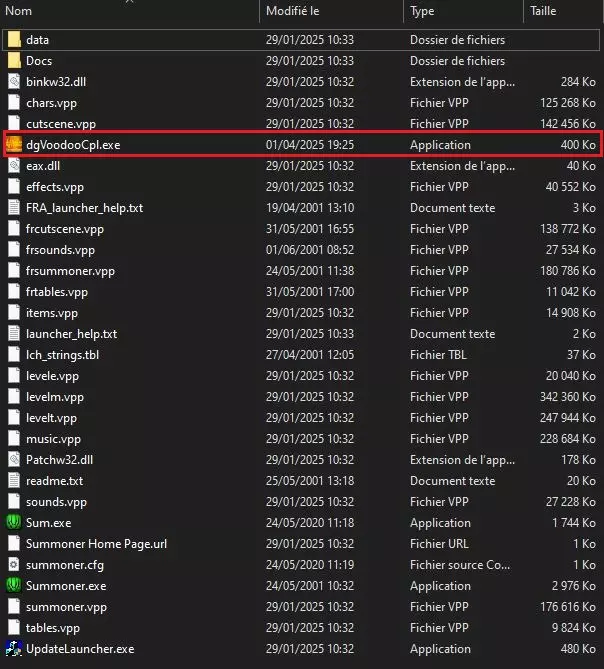Select the file named levele.vpp
Screen dimensions: 604x669
point(52,376)
